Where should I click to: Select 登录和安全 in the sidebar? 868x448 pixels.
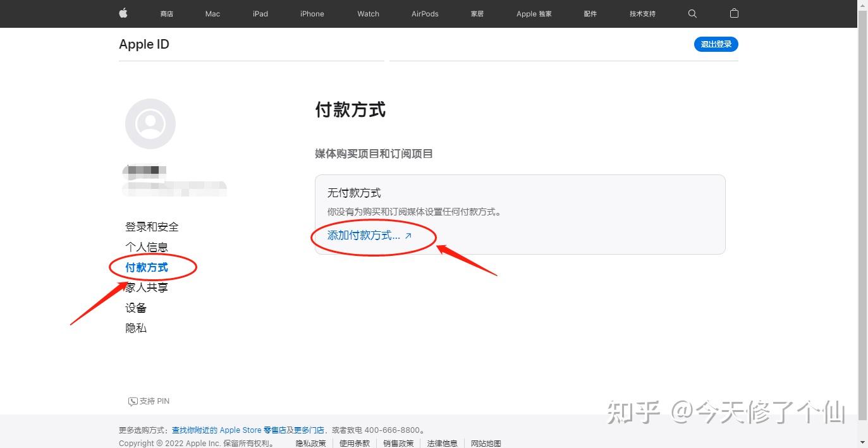152,227
